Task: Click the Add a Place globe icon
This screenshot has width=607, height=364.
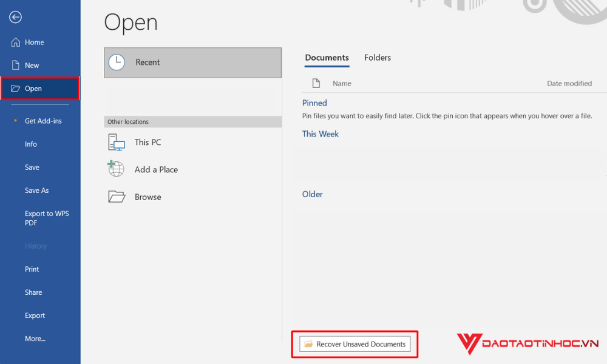Action: click(116, 169)
